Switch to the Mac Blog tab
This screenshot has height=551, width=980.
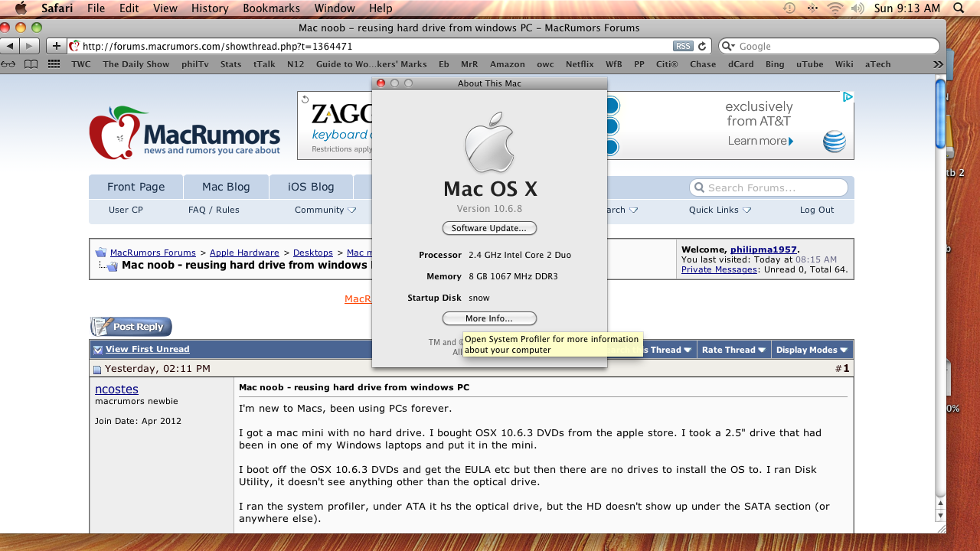pos(226,187)
